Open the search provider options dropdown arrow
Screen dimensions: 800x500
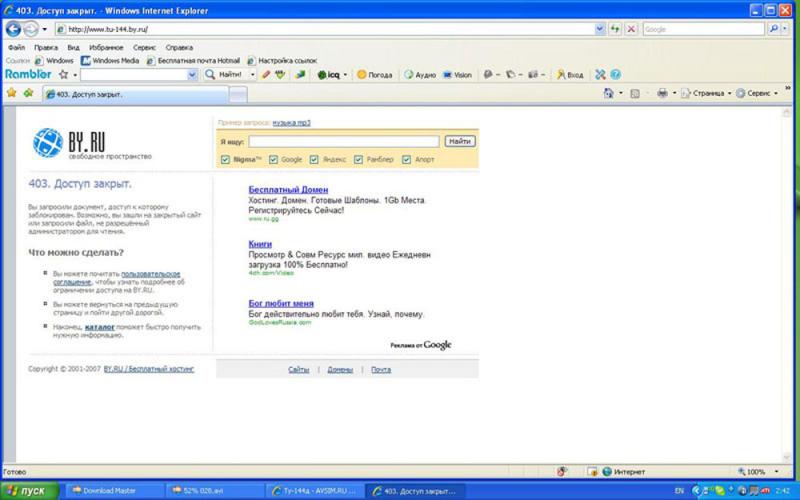[x=785, y=29]
